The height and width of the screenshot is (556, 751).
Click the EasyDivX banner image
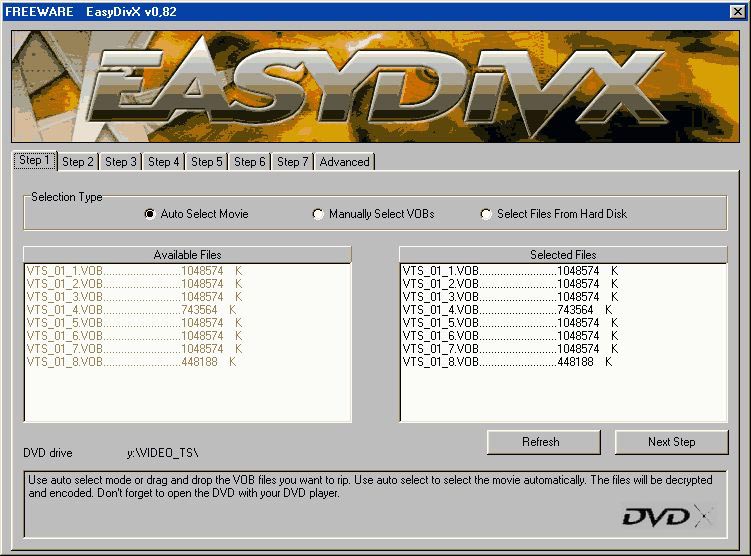click(375, 87)
